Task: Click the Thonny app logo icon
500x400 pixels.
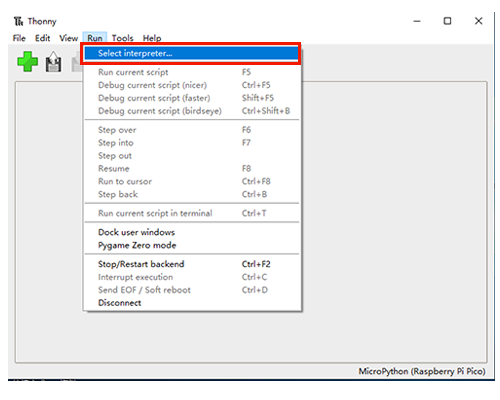Action: point(19,21)
